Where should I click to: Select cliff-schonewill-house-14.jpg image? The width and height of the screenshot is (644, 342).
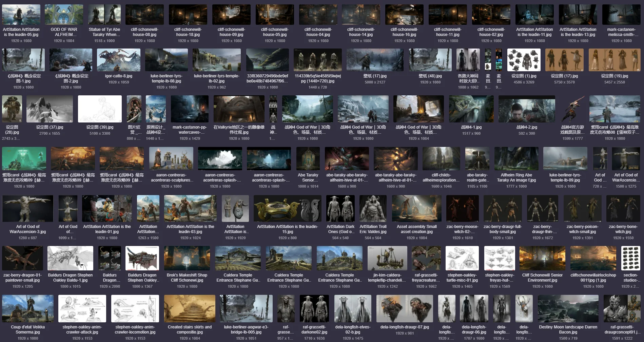click(361, 14)
